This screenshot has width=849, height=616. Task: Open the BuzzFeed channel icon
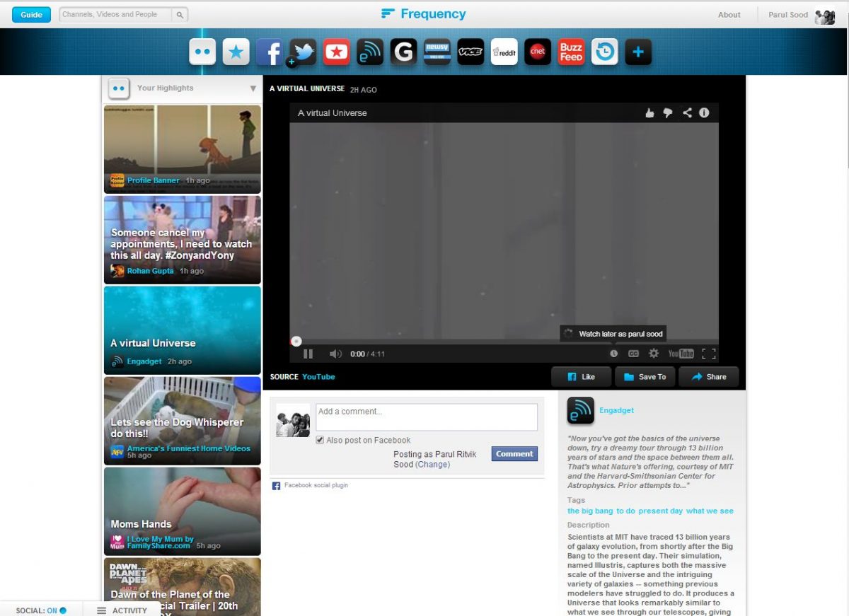click(571, 52)
